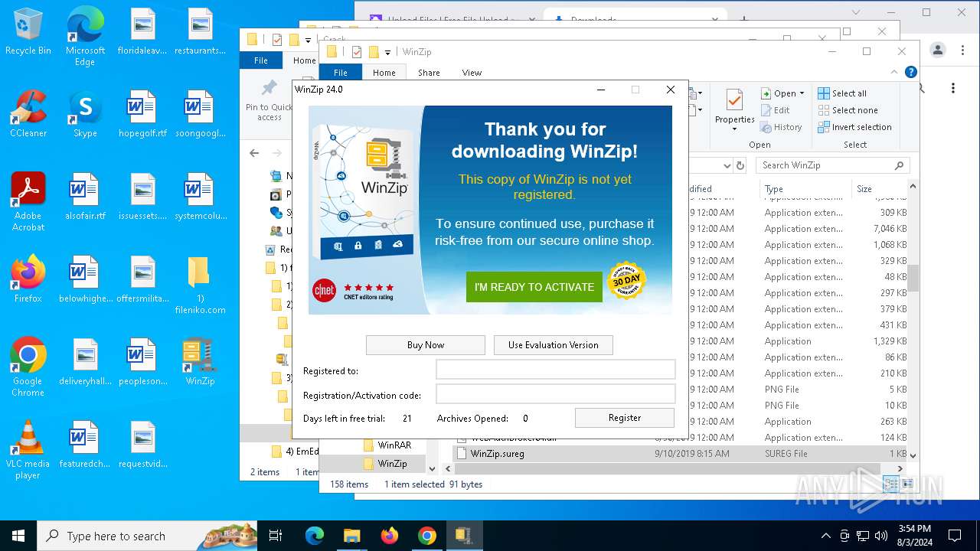Select the floridaleav image file icon
980x551 pixels.
click(x=142, y=32)
